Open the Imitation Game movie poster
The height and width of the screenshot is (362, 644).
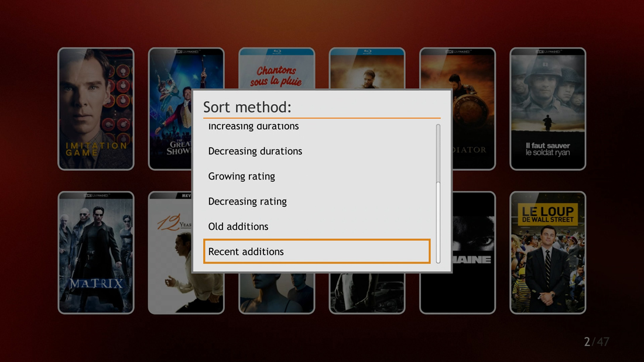click(96, 109)
